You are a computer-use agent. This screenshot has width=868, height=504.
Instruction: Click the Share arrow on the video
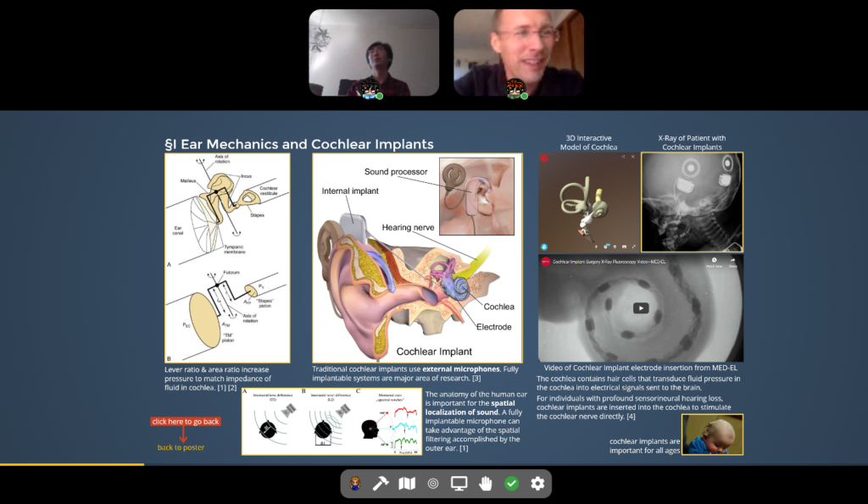(x=732, y=262)
